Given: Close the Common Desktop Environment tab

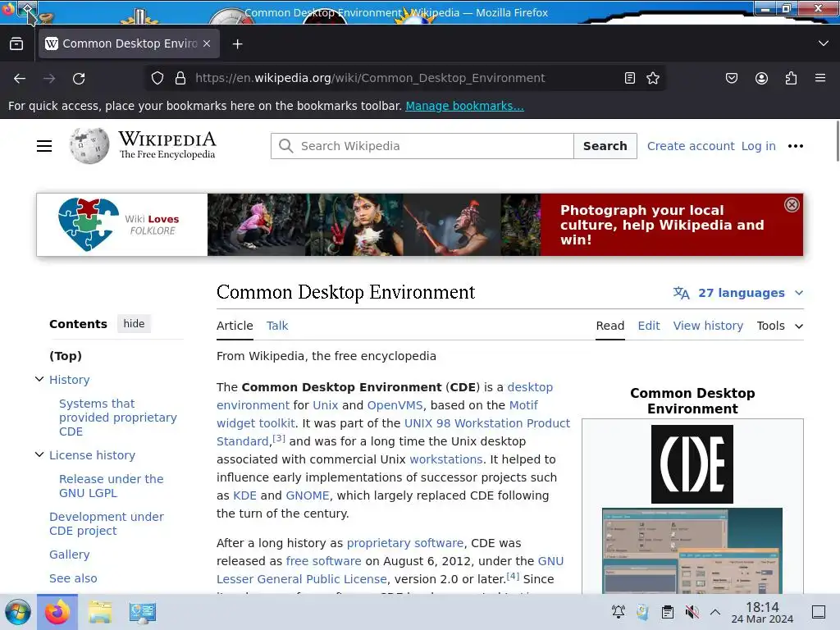Looking at the screenshot, I should [207, 43].
